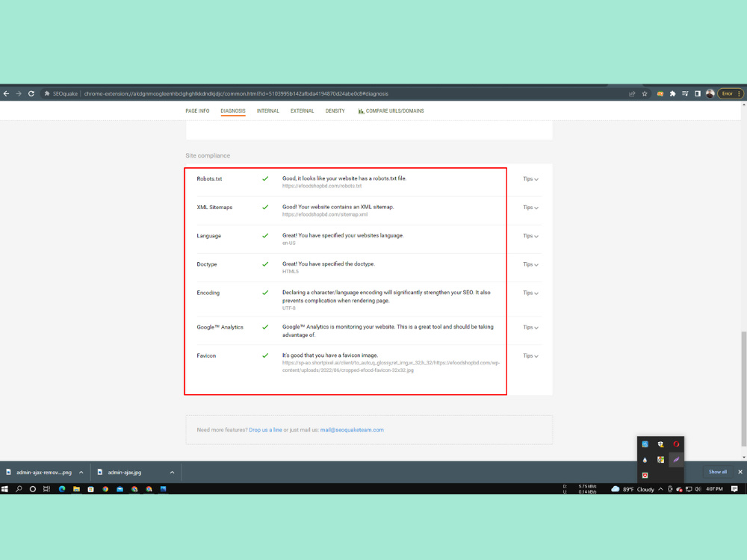Go back with the browser back arrow

[6, 94]
